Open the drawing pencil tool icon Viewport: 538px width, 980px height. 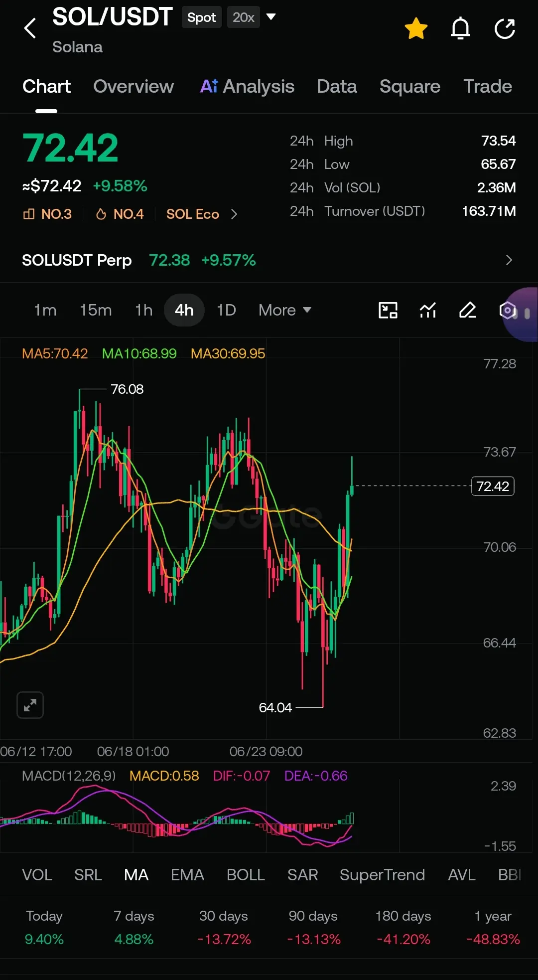click(x=468, y=310)
